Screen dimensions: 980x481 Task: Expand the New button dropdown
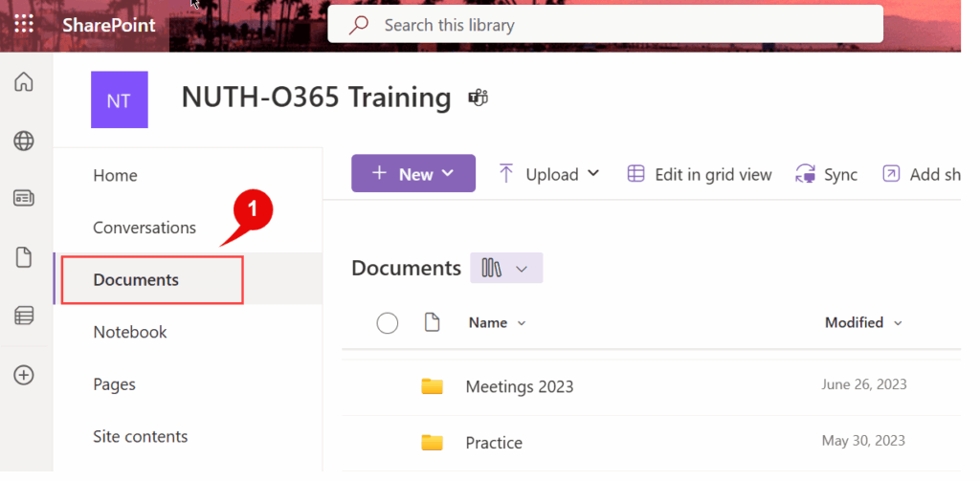coord(413,174)
